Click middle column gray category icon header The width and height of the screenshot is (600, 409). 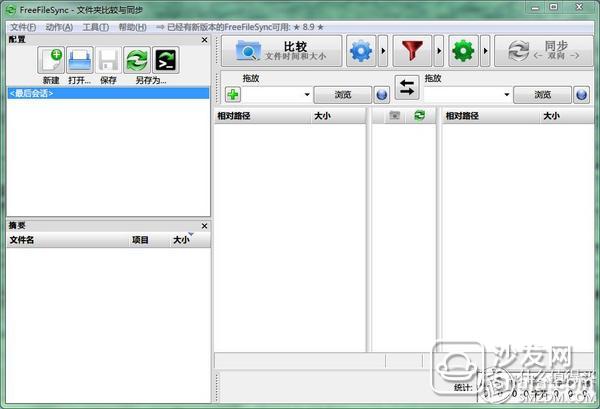coord(395,115)
